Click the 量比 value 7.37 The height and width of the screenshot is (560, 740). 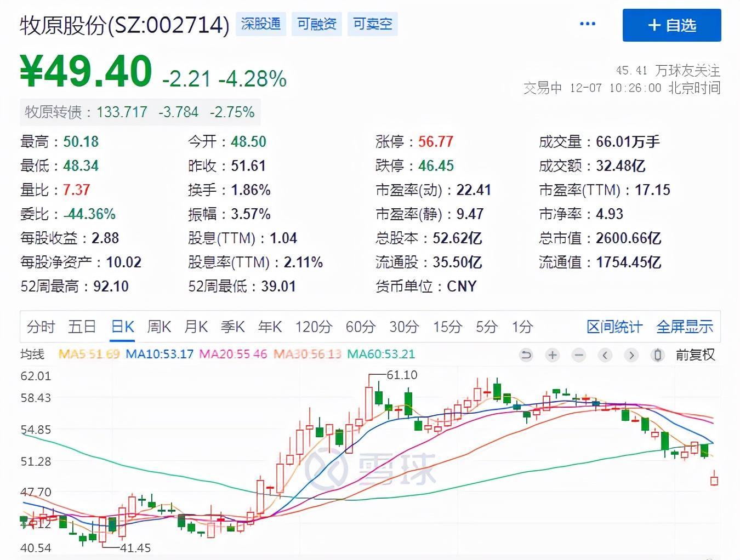pos(76,190)
